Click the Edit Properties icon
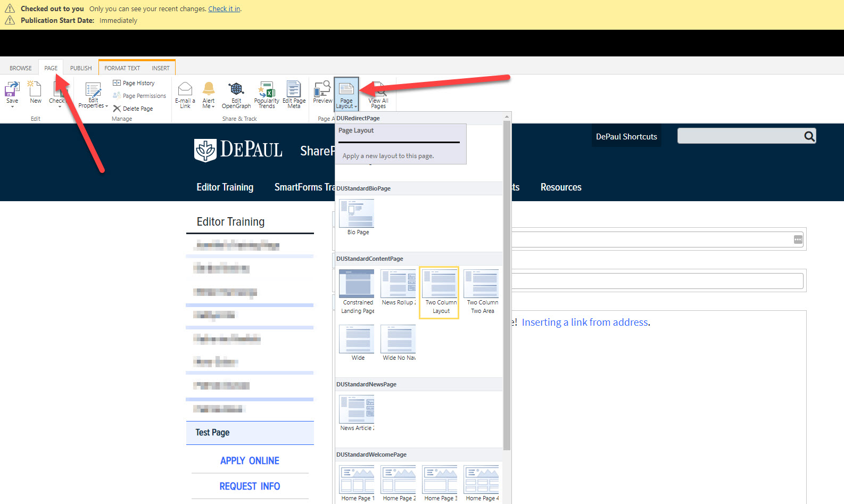Screen dimensions: 844x504 [x=93, y=90]
